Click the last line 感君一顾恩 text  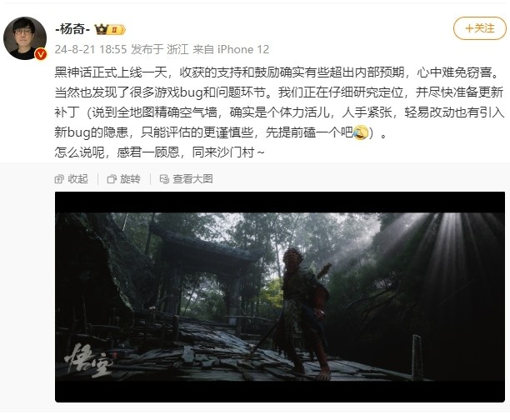tap(159, 152)
